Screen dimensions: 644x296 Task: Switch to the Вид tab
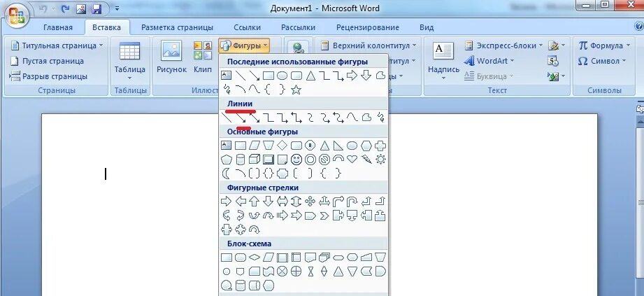tap(427, 27)
